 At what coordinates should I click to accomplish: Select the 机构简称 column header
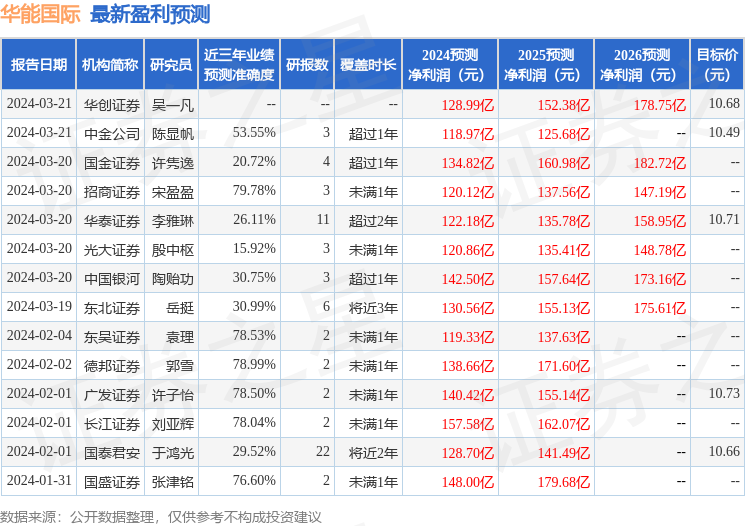click(110, 64)
